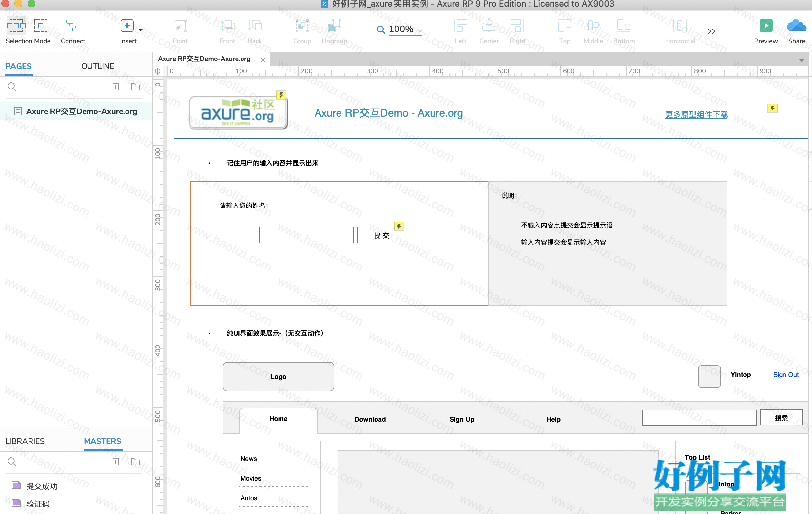Switch to the PAGES tab
The width and height of the screenshot is (812, 514).
(18, 66)
